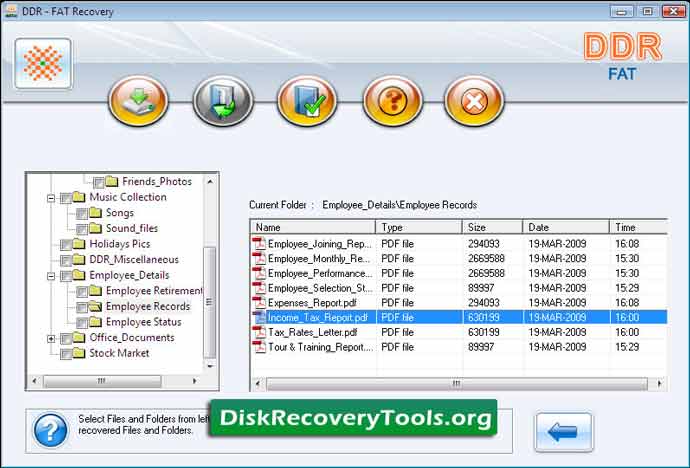Image resolution: width=690 pixels, height=468 pixels.
Task: Click the open Employee Records folder icon
Action: (x=95, y=306)
